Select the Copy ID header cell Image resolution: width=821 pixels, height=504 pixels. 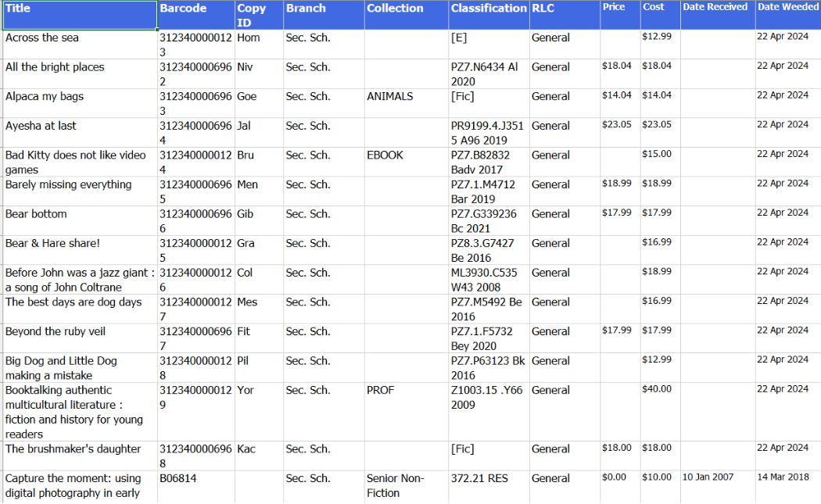259,15
